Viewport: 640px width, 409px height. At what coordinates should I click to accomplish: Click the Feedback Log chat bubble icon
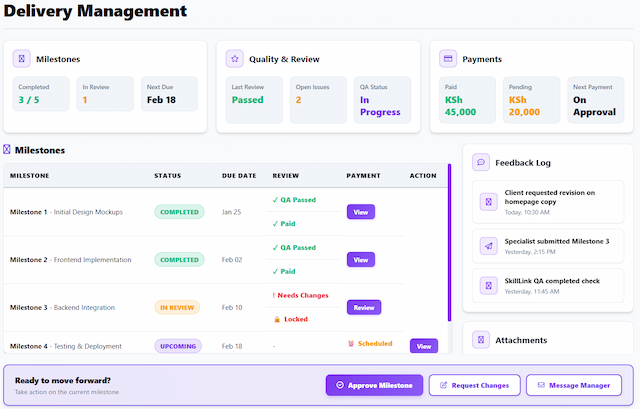tap(481, 162)
